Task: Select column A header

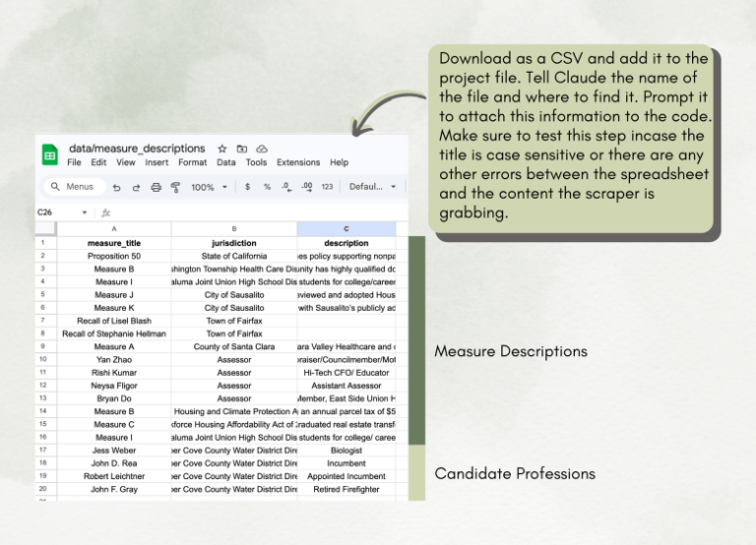Action: (x=114, y=229)
